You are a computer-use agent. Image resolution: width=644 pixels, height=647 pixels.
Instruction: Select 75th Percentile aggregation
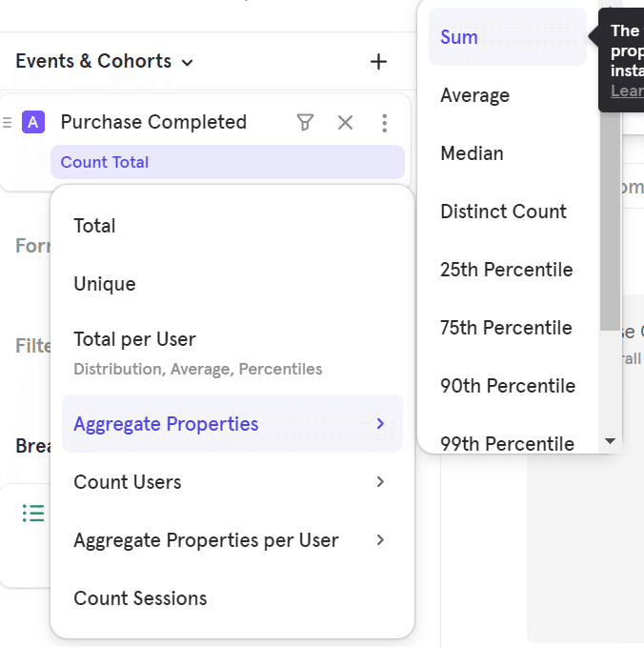coord(508,328)
